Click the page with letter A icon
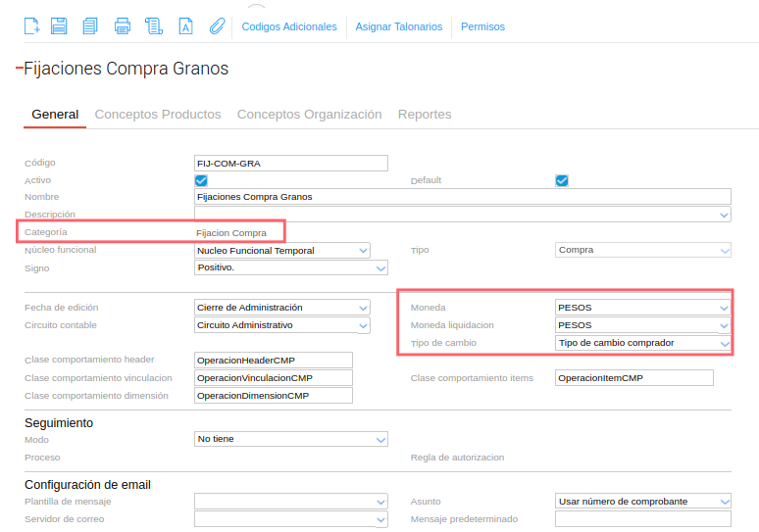This screenshot has height=532, width=759. point(185,26)
